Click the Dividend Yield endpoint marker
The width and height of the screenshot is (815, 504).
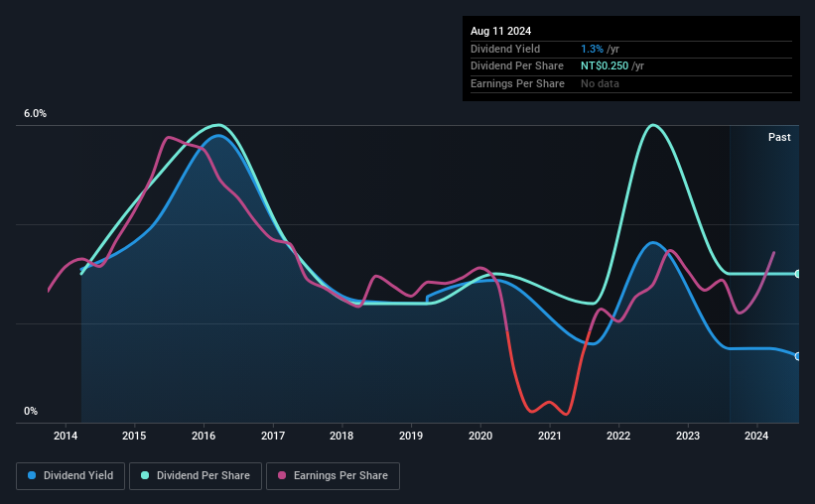[x=798, y=356]
